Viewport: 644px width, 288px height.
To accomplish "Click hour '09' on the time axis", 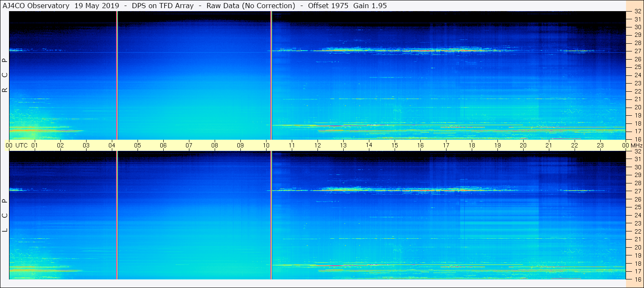I will 240,146.
